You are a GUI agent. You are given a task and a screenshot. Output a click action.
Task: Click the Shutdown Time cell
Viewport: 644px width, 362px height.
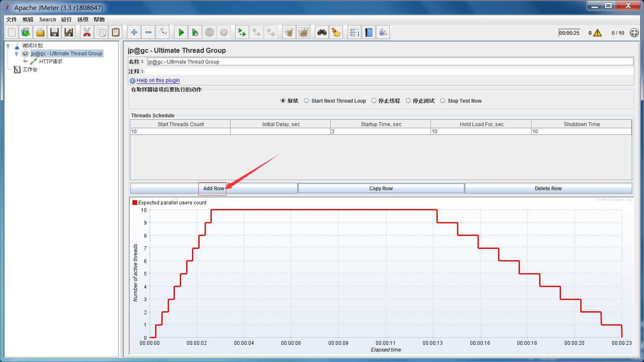coord(582,132)
